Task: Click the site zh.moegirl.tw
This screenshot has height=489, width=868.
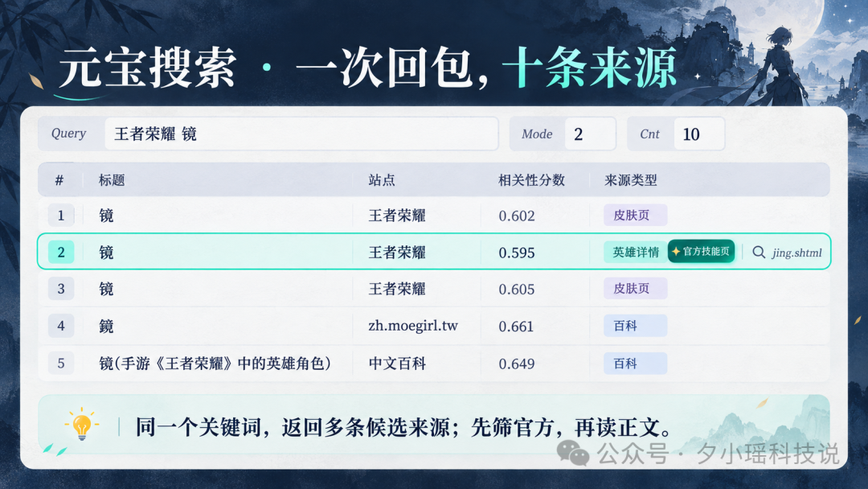Action: 413,326
